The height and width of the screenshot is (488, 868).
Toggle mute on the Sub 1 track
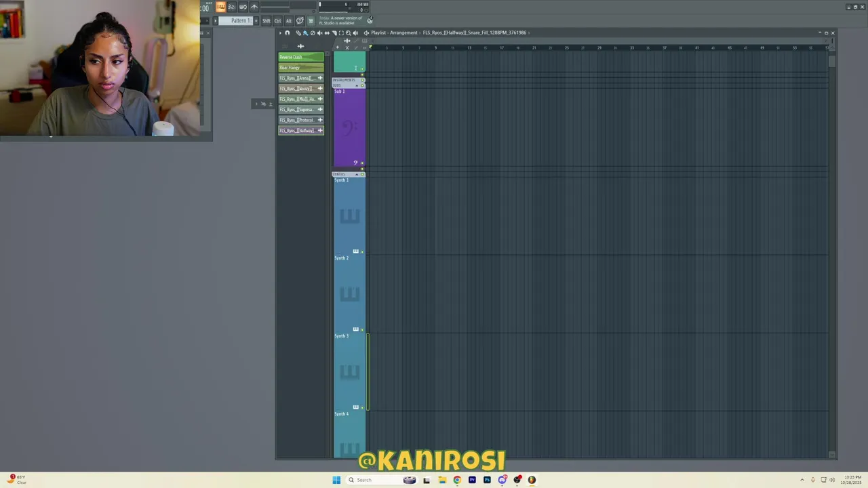point(362,163)
